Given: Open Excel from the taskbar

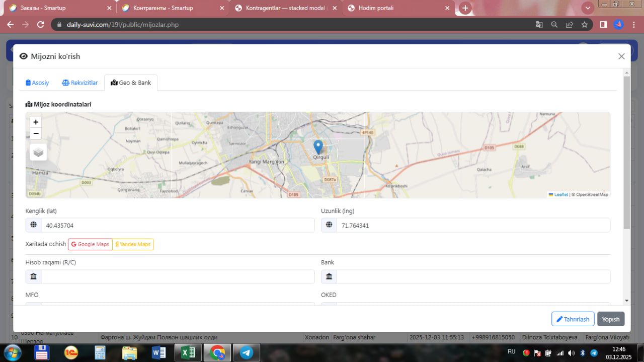Looking at the screenshot, I should pos(188,352).
